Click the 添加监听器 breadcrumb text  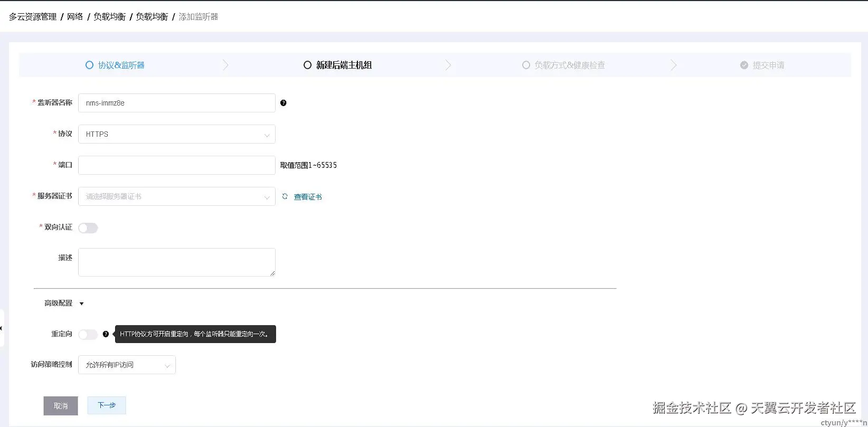click(198, 17)
